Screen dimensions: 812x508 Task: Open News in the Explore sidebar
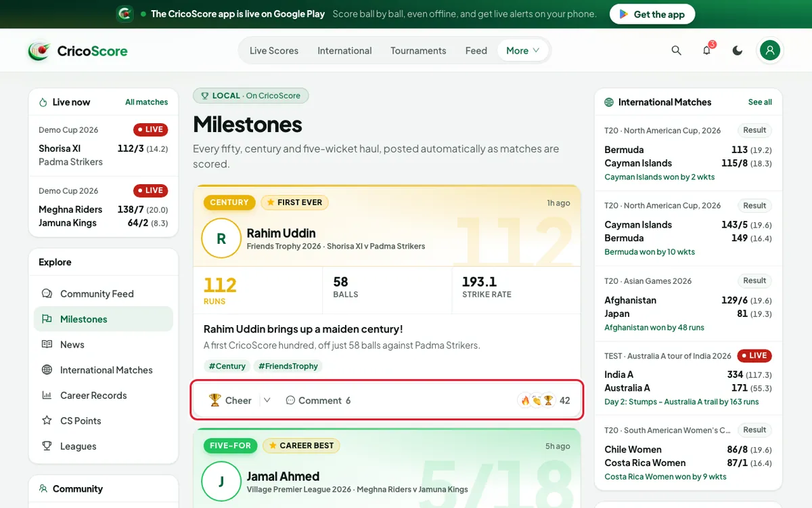point(104,345)
